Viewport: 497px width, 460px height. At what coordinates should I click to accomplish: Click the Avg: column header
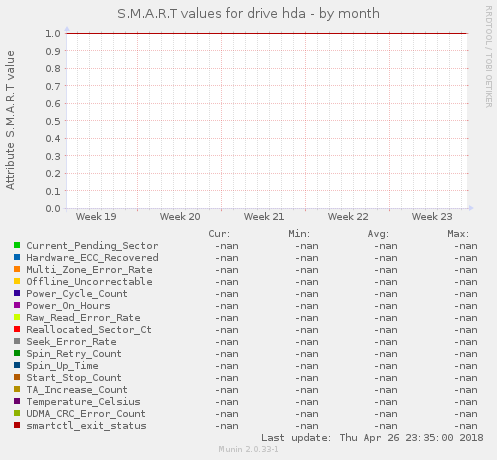378,234
